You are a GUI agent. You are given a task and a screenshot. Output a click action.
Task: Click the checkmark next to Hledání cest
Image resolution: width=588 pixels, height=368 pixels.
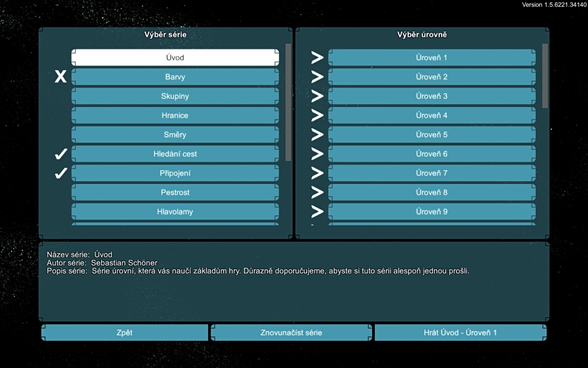coord(61,154)
